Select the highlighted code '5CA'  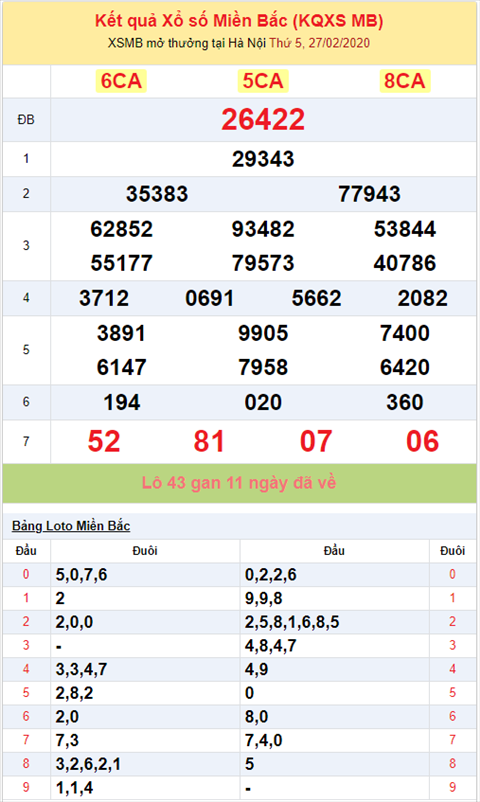tap(263, 81)
